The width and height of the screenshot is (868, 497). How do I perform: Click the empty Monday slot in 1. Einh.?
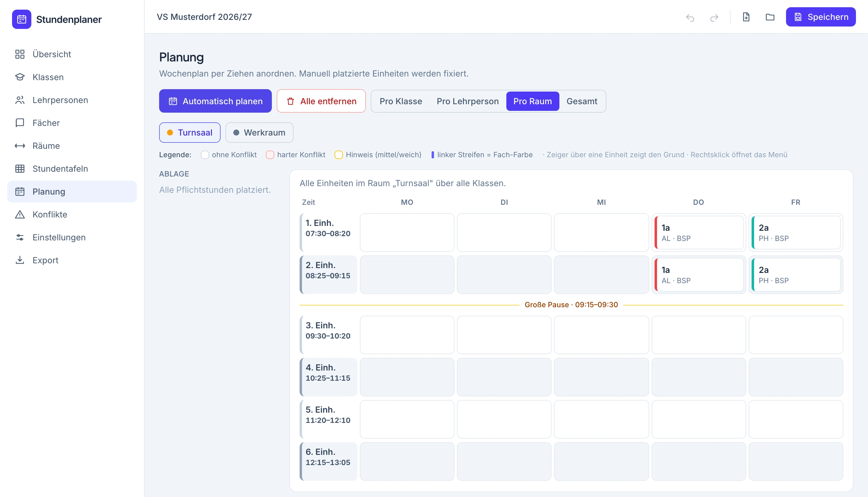tap(407, 233)
